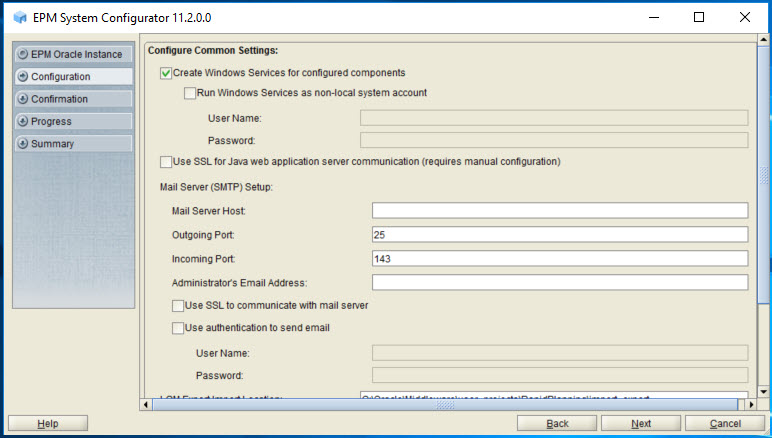Go to the Progress step
This screenshot has width=772, height=438.
pyautogui.click(x=73, y=121)
